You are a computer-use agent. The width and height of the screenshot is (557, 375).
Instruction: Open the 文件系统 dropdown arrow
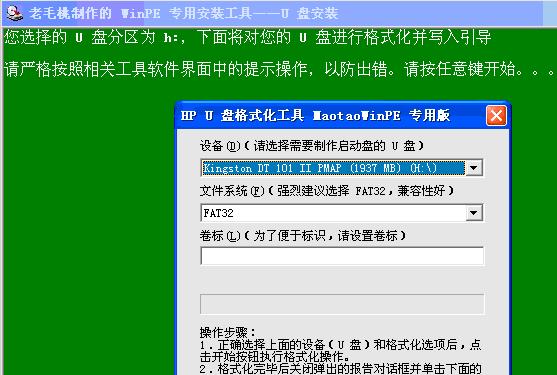(474, 213)
